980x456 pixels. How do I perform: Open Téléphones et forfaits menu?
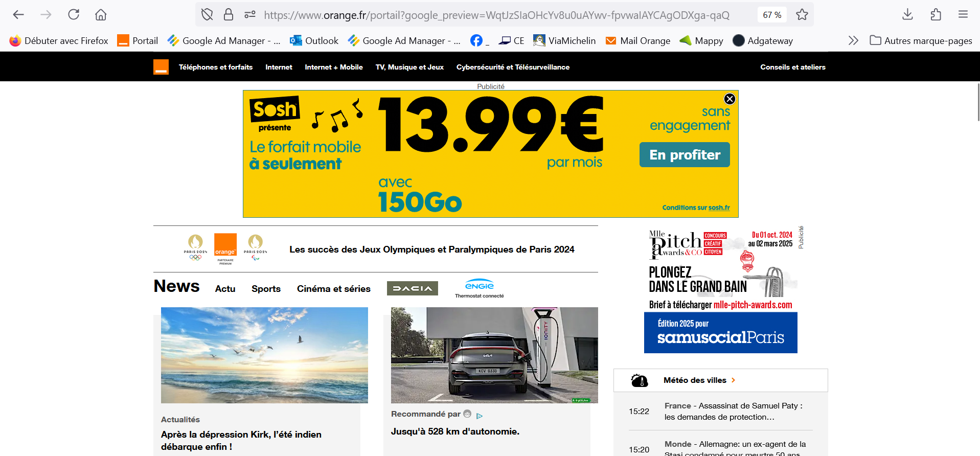point(216,67)
